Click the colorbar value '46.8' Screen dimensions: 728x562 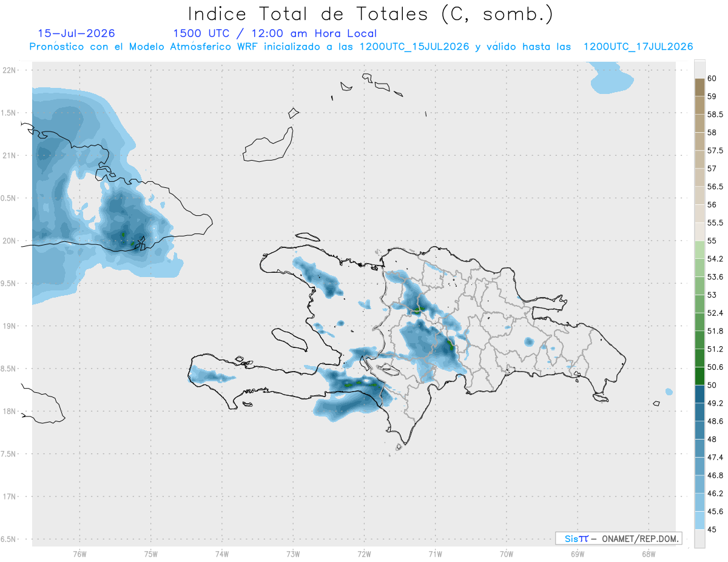click(x=715, y=475)
